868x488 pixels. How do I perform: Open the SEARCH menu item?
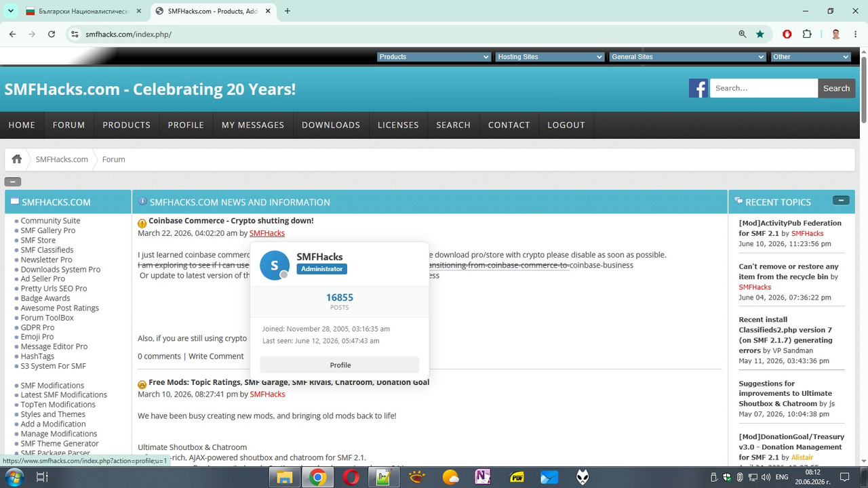pyautogui.click(x=454, y=125)
